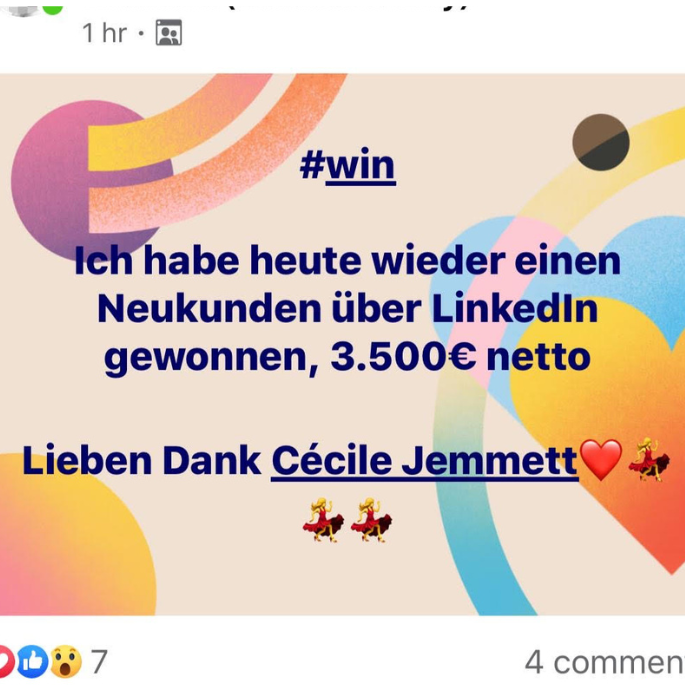Viewport: 685px width, 685px height.
Task: Click the dancer emoji next to red heart
Action: 649,460
